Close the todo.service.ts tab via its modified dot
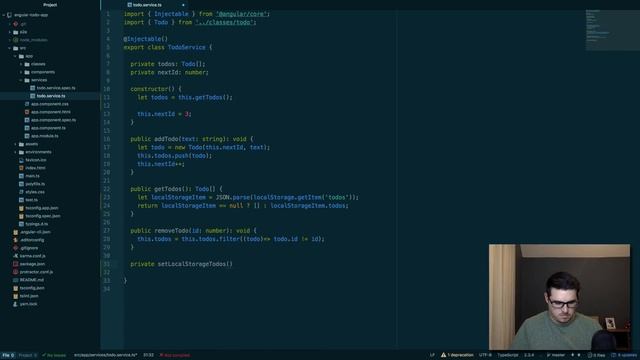Screen dimensions: 640x360 [x=183, y=5]
